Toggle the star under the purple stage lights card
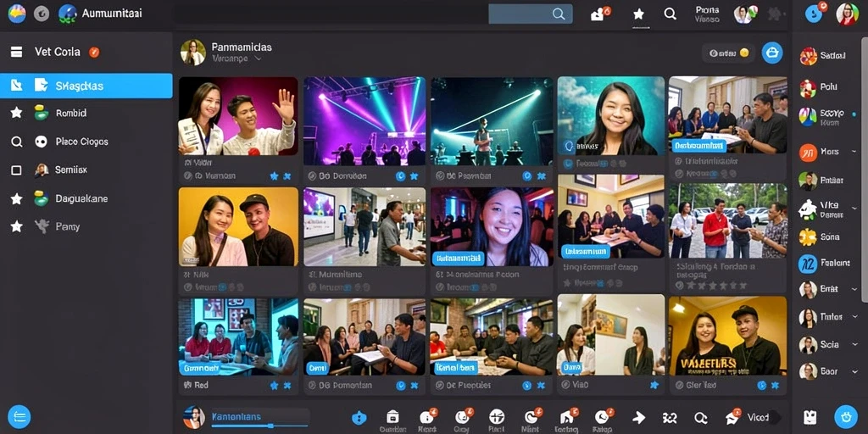Viewport: 868px width, 434px height. click(x=414, y=176)
